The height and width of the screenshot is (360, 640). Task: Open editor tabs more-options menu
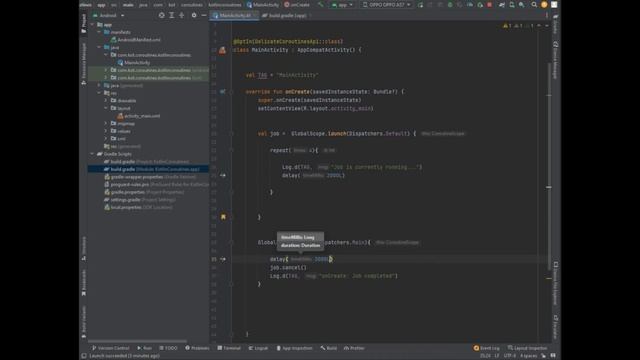pos(547,16)
